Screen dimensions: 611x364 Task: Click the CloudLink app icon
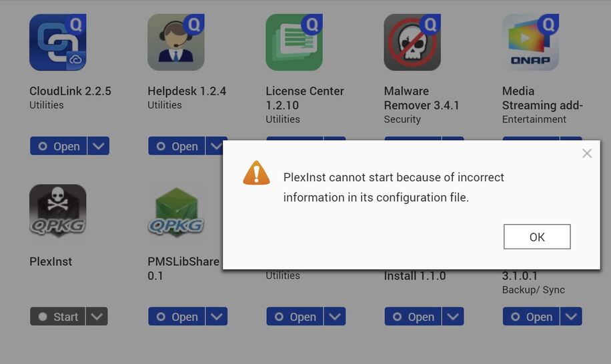coord(57,43)
